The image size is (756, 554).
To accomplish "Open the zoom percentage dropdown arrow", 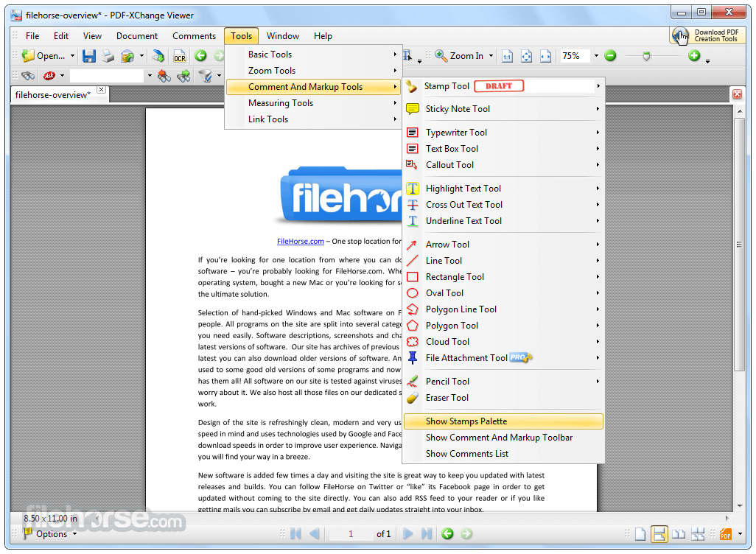I will point(596,56).
